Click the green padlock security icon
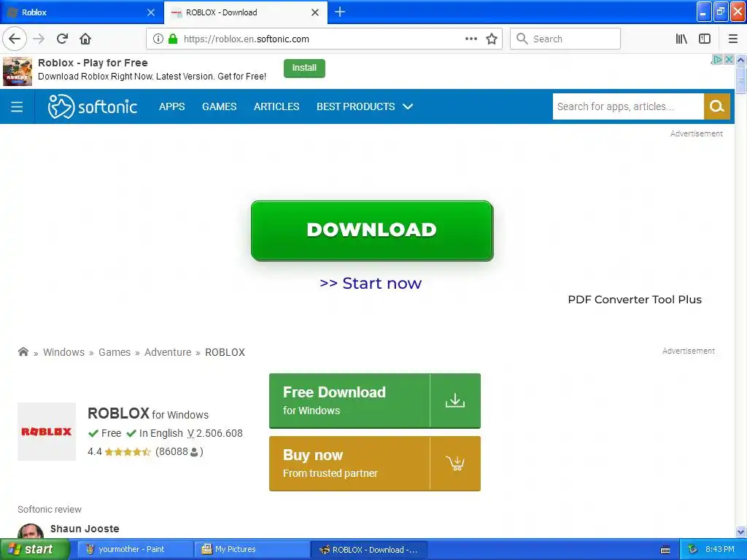The height and width of the screenshot is (560, 747). [x=173, y=39]
